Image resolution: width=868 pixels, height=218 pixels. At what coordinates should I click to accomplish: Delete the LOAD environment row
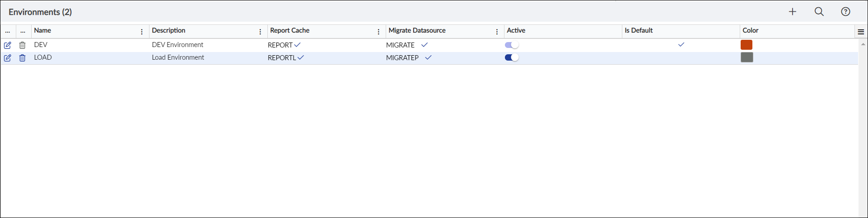pyautogui.click(x=22, y=58)
